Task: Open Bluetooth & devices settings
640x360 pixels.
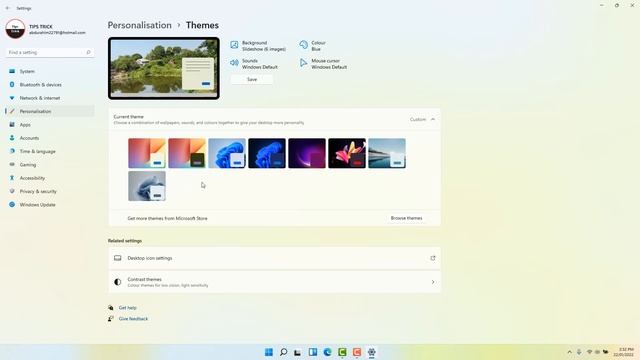Action: (49, 84)
